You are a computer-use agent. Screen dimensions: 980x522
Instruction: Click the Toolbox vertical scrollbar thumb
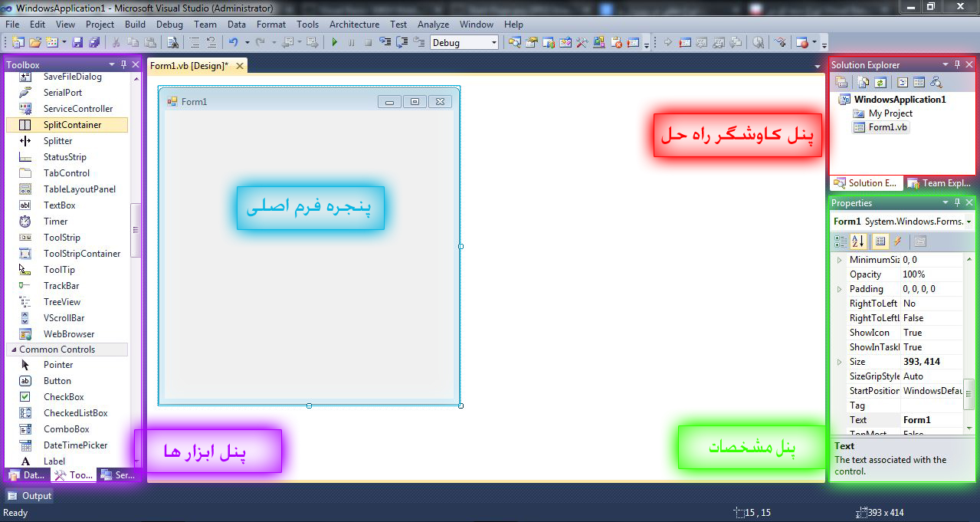click(136, 230)
